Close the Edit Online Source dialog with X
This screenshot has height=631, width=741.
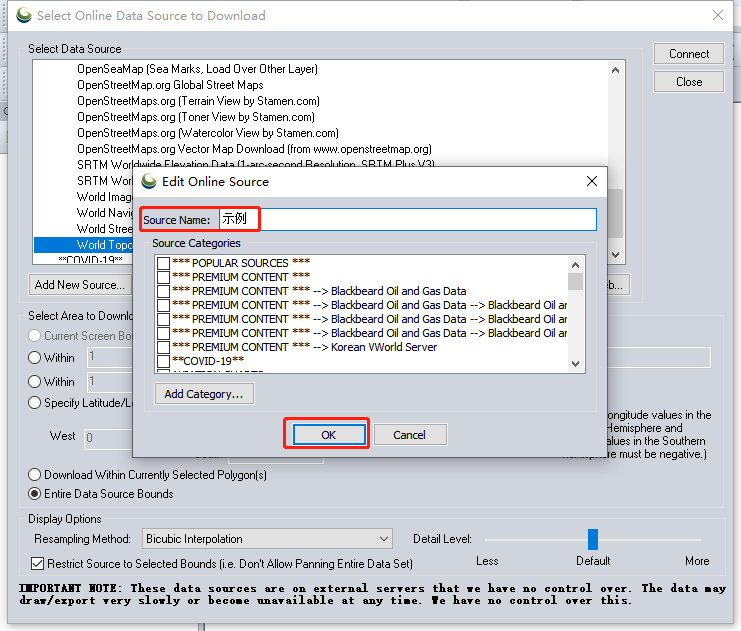point(592,181)
